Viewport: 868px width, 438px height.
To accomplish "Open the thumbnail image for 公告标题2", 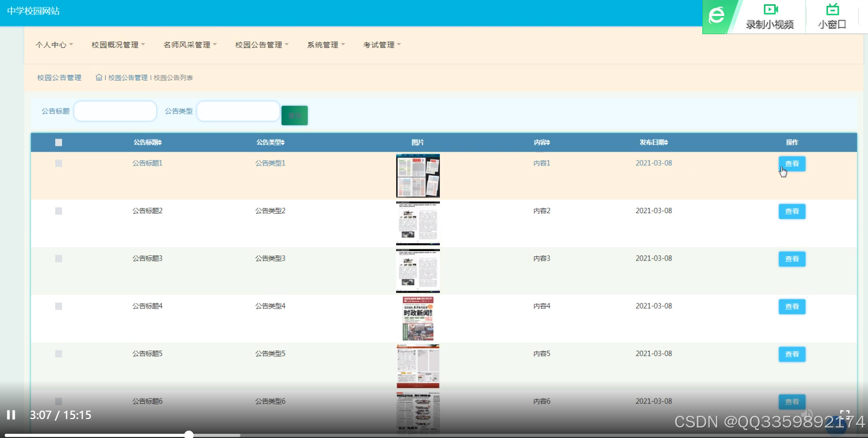I will 418,223.
